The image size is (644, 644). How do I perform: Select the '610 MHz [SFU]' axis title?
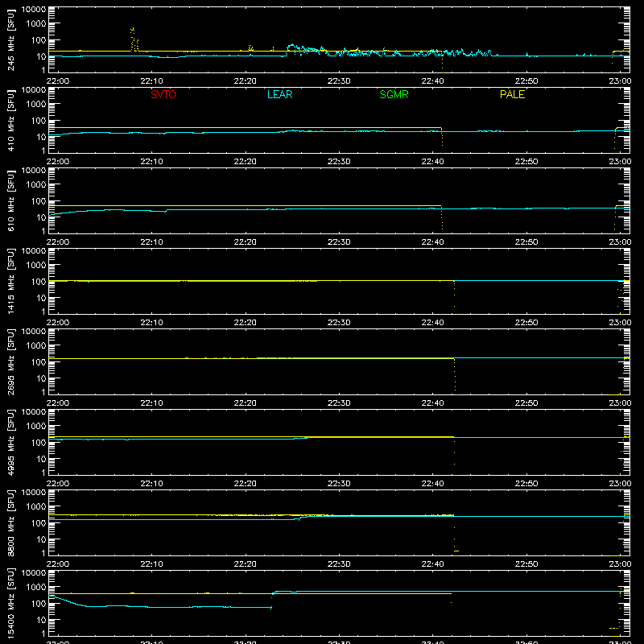(10, 200)
